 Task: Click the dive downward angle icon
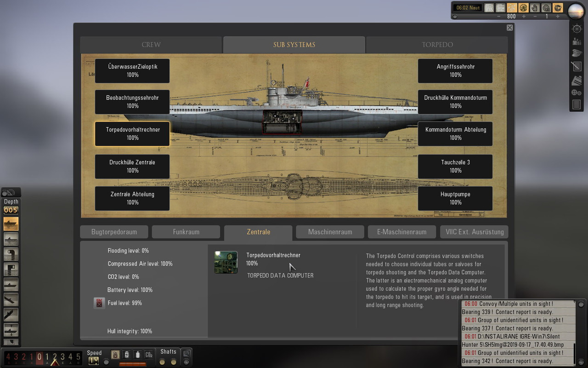(x=11, y=299)
